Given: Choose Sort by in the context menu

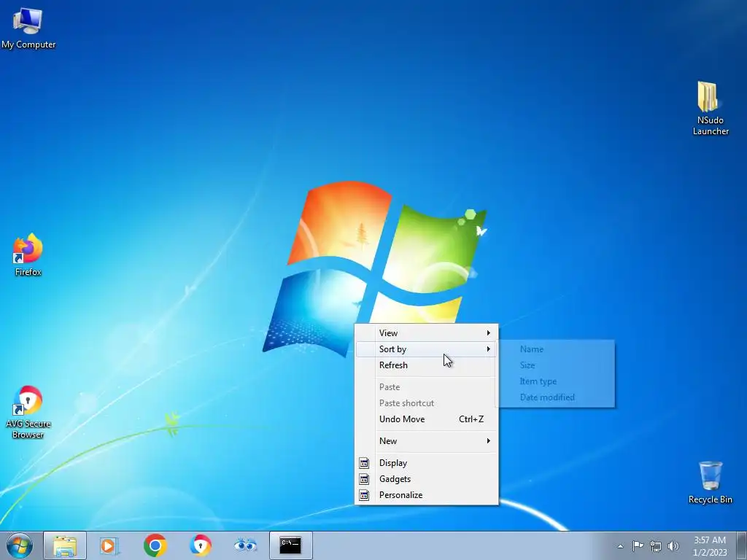Looking at the screenshot, I should [427, 349].
